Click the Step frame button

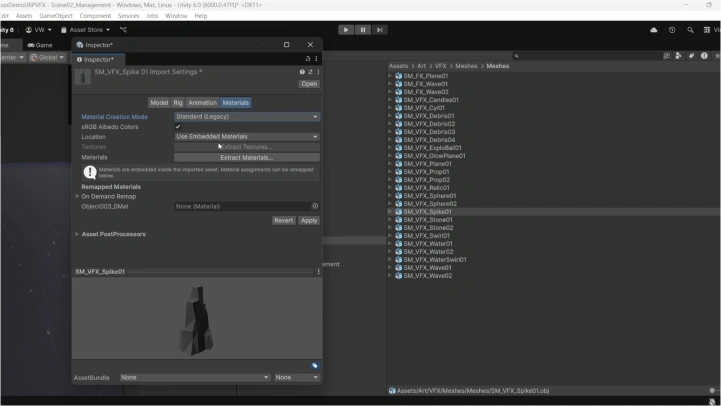[x=379, y=30]
